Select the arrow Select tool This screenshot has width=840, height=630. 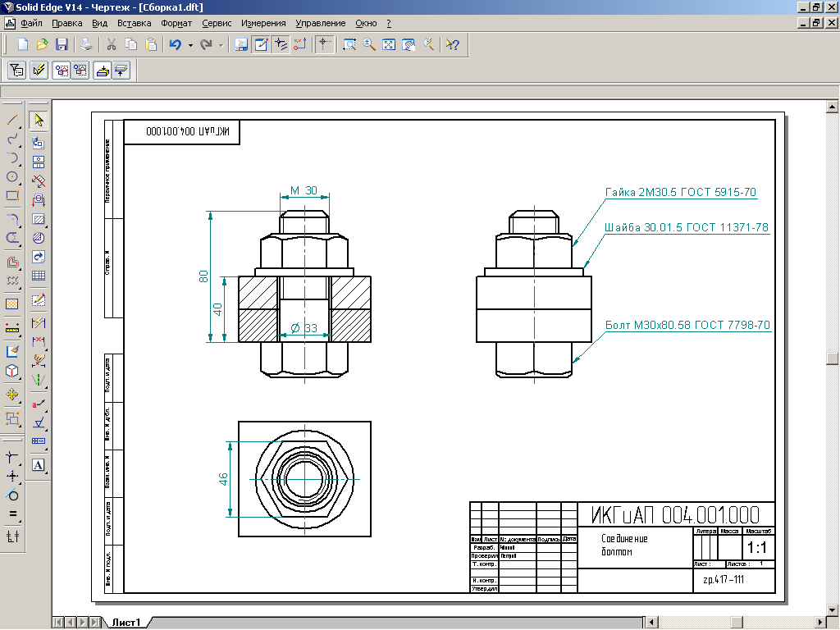38,120
